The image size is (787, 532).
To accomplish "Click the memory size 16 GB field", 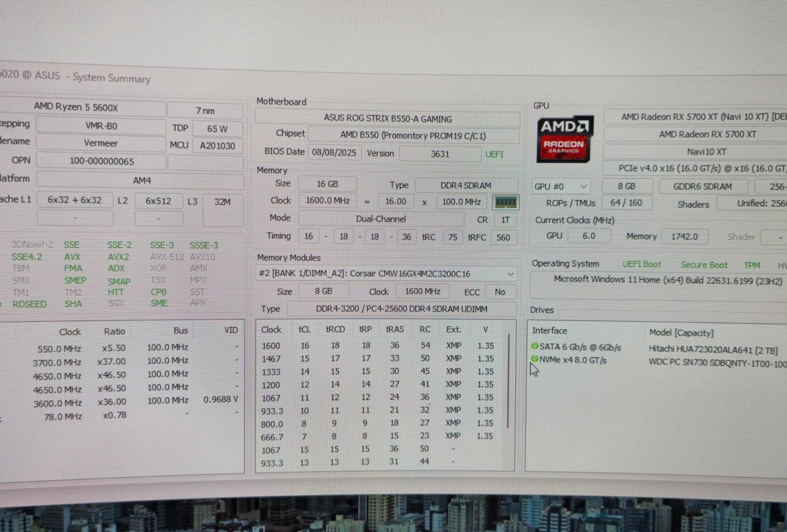I will (327, 184).
